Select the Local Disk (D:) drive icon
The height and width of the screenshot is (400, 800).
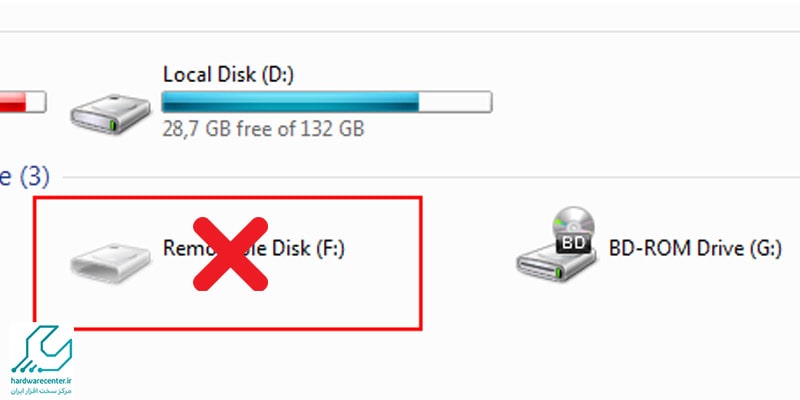(x=110, y=114)
